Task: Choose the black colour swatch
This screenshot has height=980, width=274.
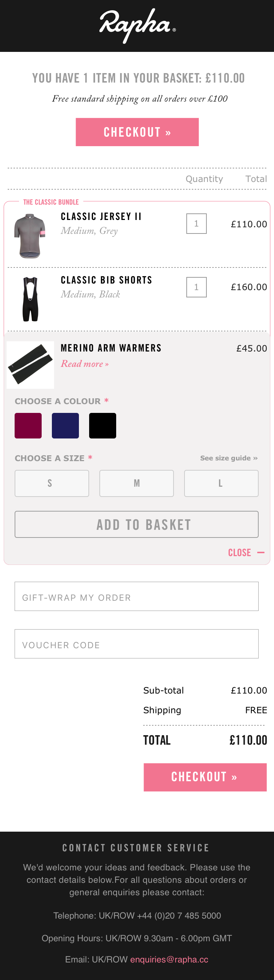Action: (x=103, y=426)
